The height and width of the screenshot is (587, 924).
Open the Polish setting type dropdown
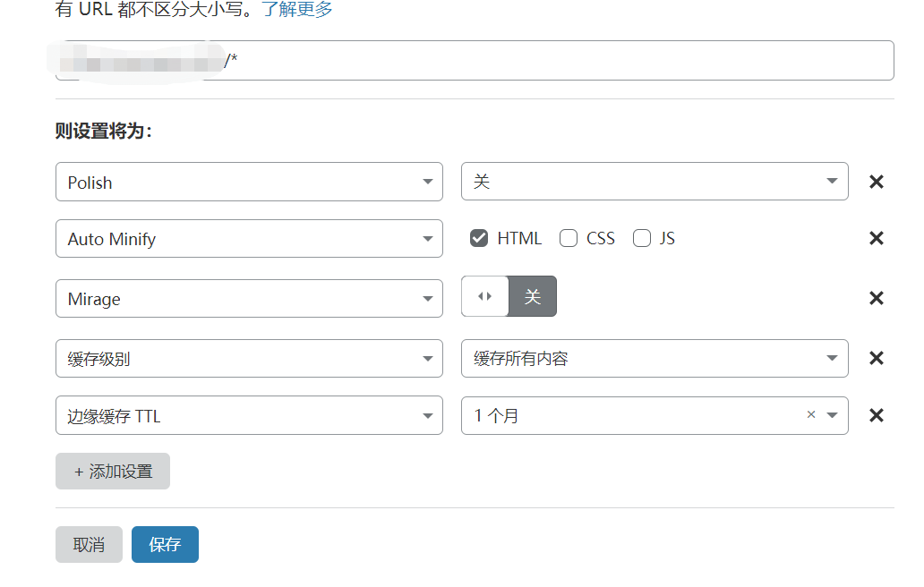249,182
